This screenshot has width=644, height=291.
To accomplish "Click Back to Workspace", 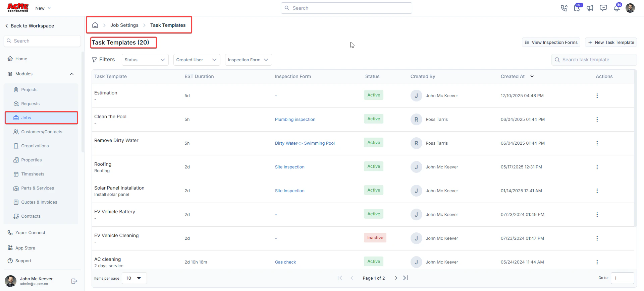I will point(30,26).
